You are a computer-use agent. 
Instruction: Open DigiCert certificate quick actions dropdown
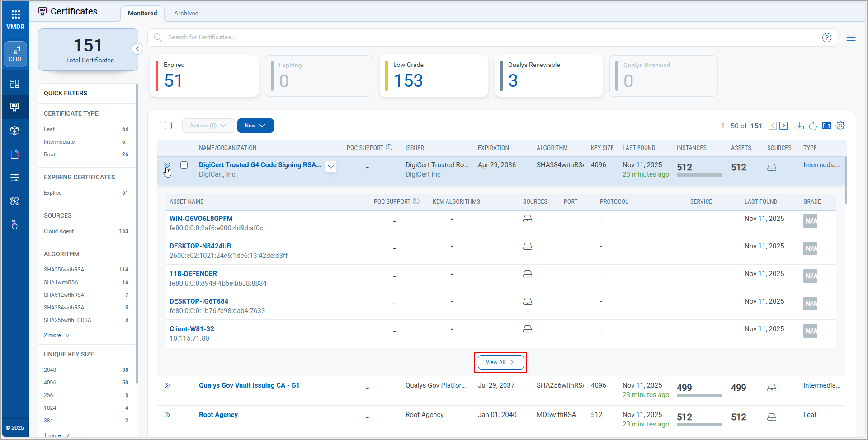pyautogui.click(x=331, y=167)
